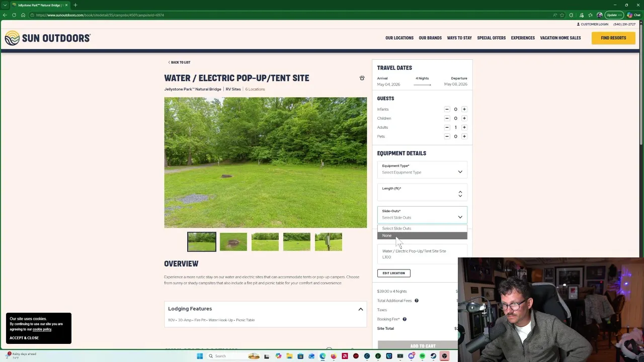
Task: Increase Adults guest count
Action: click(x=464, y=127)
